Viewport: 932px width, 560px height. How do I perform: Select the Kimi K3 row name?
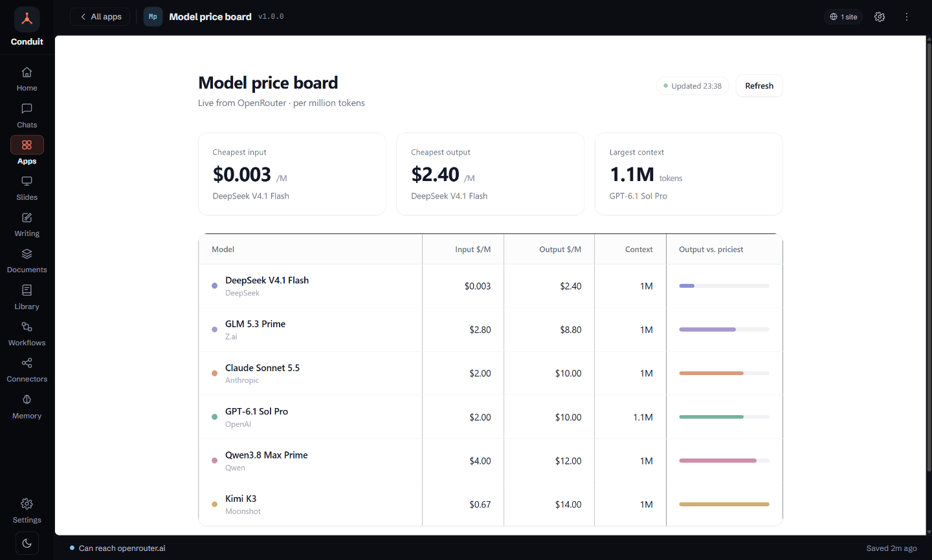[x=241, y=499]
